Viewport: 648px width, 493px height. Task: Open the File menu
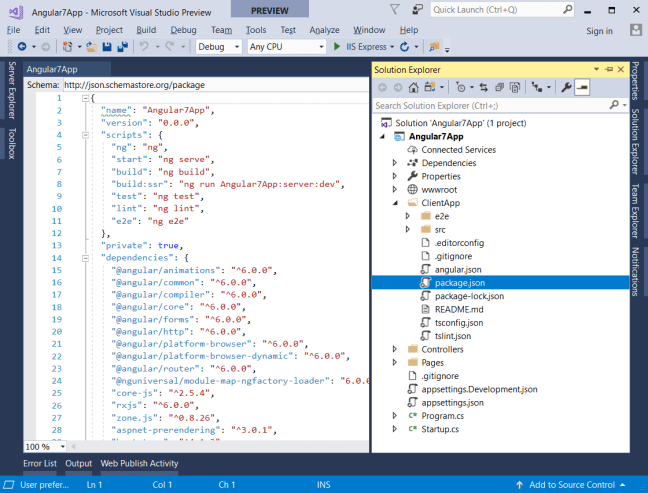(14, 30)
